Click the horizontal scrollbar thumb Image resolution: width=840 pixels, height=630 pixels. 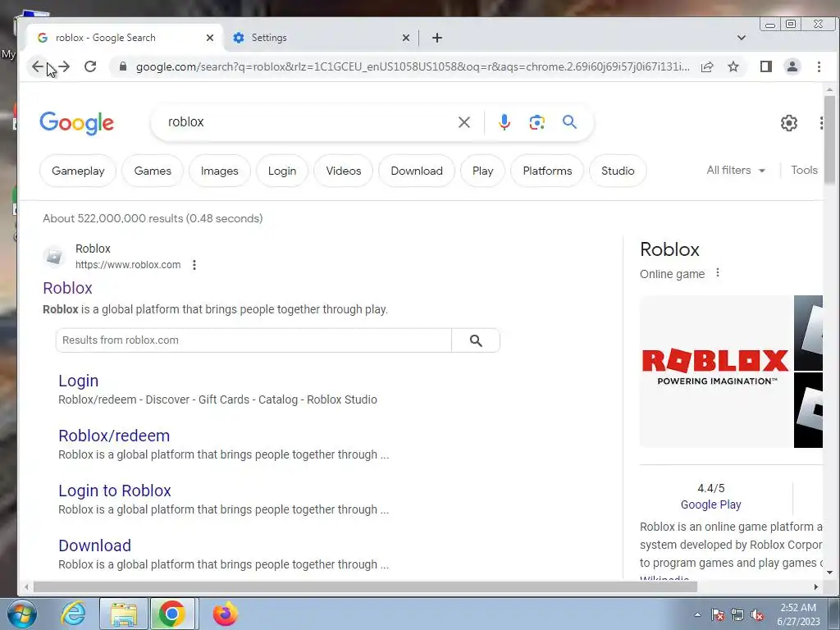tap(365, 587)
